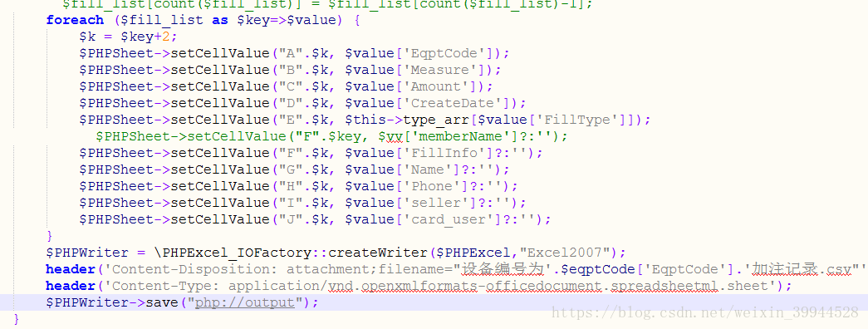Click \PHPExcel_IOFactory class name
Viewport: 868px width, 329px height.
pos(233,253)
